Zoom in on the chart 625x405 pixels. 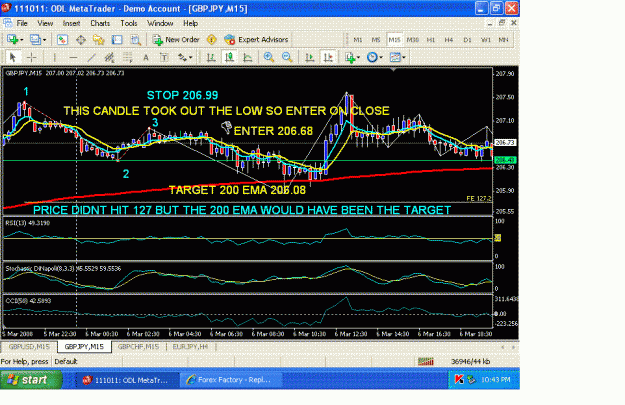(269, 57)
